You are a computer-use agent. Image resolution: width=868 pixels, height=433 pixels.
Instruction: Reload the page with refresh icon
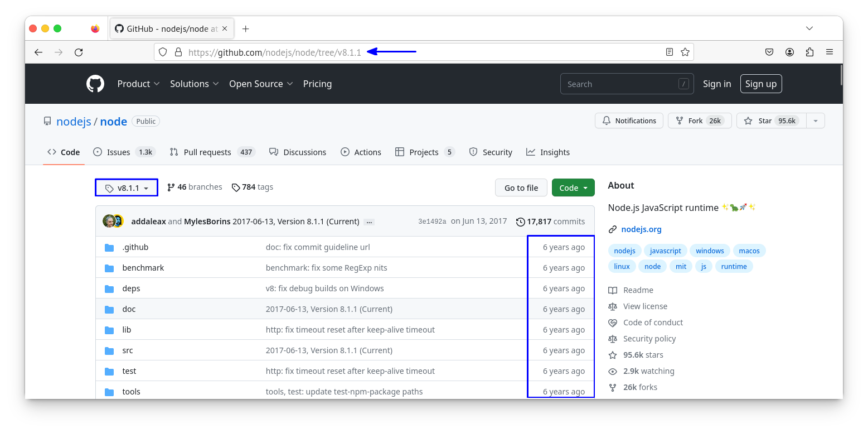pos(79,52)
